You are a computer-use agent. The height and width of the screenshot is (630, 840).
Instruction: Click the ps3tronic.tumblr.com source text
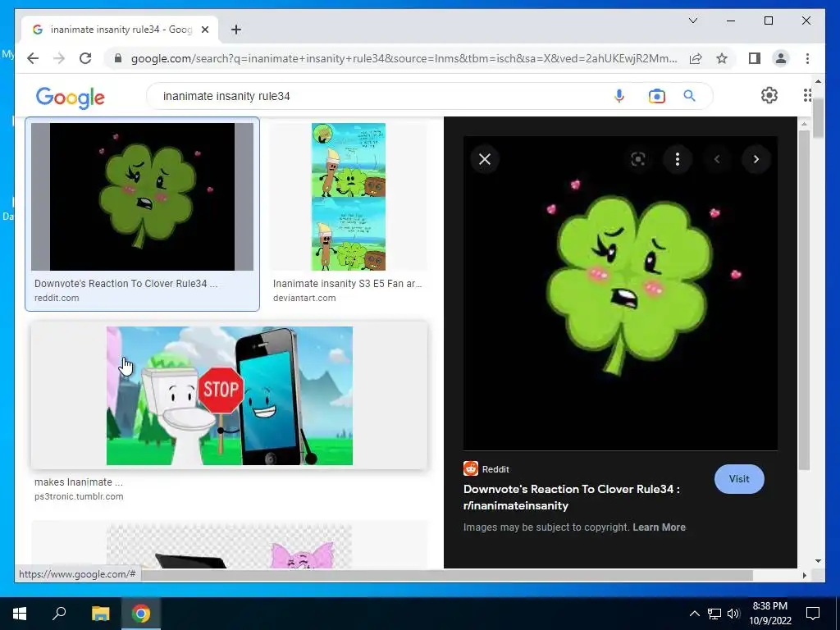79,496
